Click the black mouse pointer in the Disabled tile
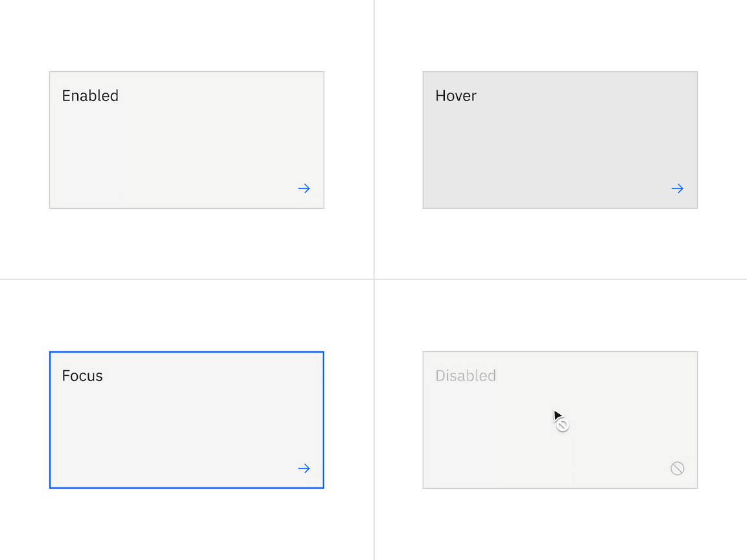Viewport: 747px width, 560px height. [x=556, y=415]
